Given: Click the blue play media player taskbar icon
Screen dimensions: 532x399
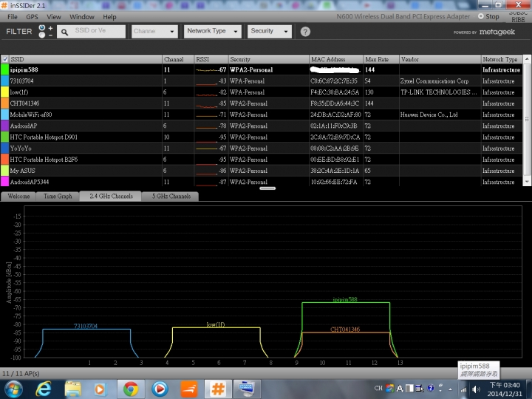Looking at the screenshot, I should pos(160,389).
